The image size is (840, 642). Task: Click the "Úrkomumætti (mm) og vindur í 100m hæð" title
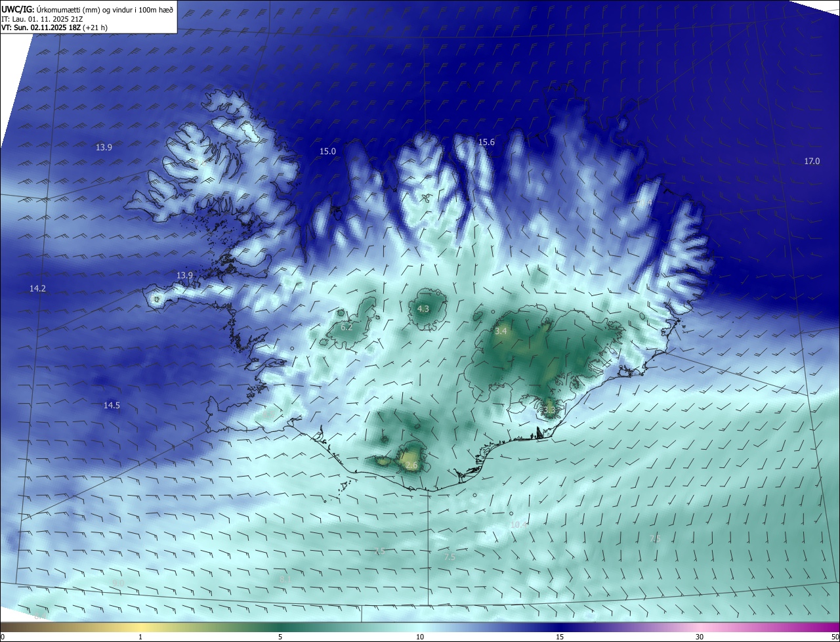tap(105, 9)
